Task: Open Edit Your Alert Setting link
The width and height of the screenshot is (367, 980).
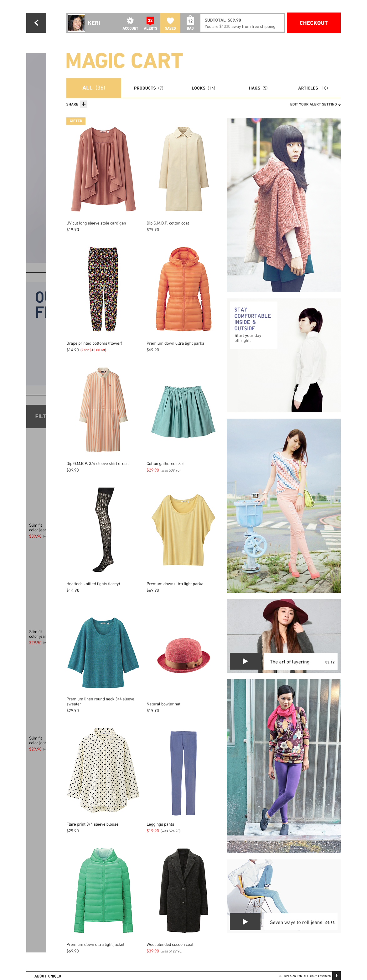Action: (315, 104)
